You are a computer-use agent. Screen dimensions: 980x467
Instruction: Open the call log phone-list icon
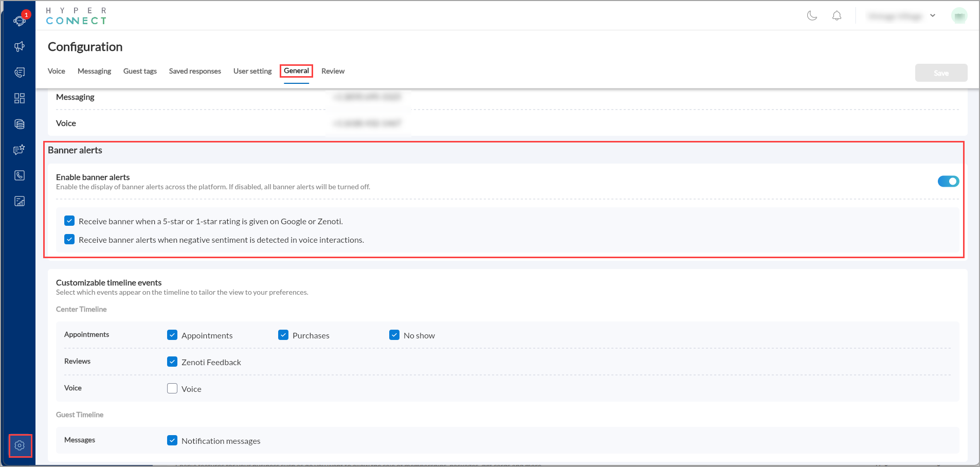20,73
